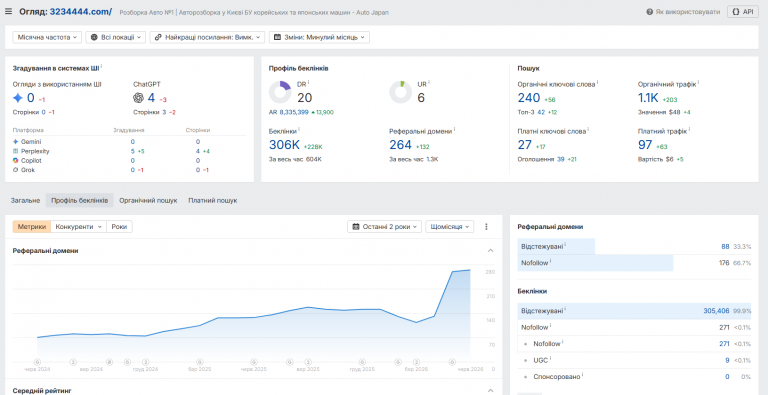Screen dimensions: 768x395
Task: Open the Беклінки value 306K
Action: pos(284,145)
